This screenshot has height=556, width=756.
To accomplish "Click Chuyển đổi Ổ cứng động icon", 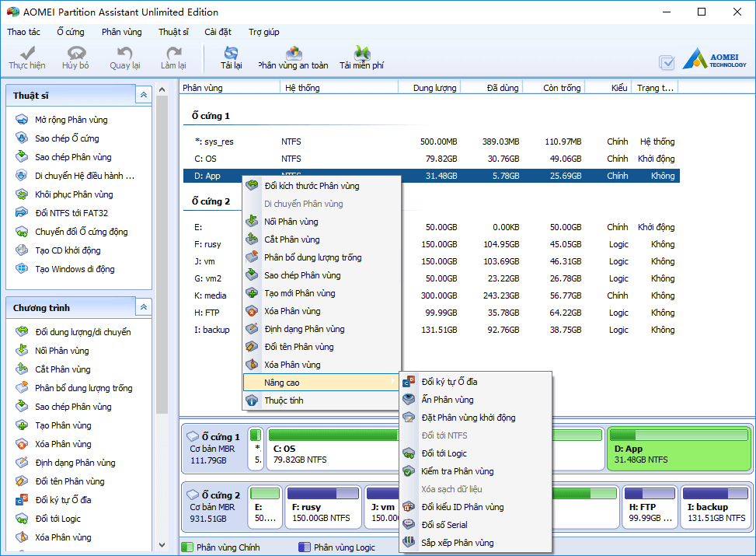I will [22, 231].
